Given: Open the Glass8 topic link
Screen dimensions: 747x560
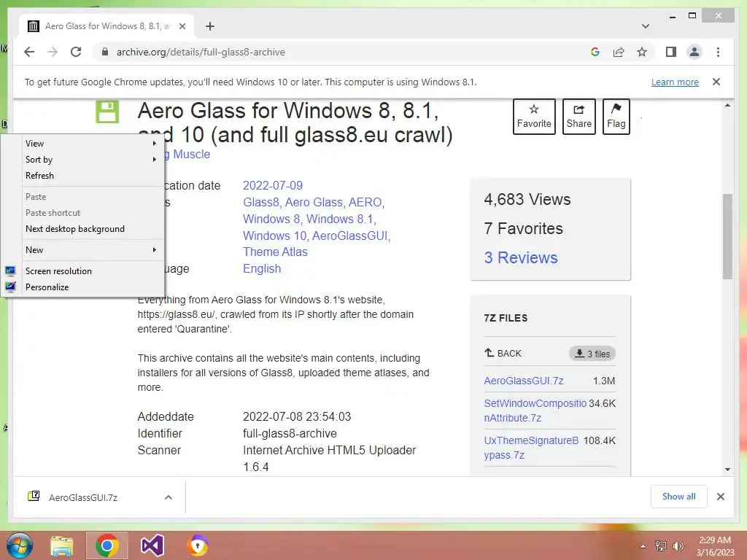Looking at the screenshot, I should coord(260,203).
